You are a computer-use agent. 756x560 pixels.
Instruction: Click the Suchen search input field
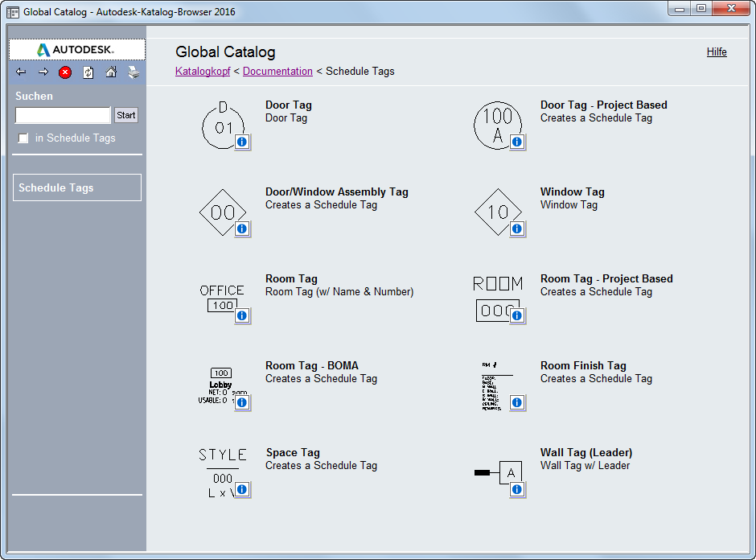tap(64, 115)
